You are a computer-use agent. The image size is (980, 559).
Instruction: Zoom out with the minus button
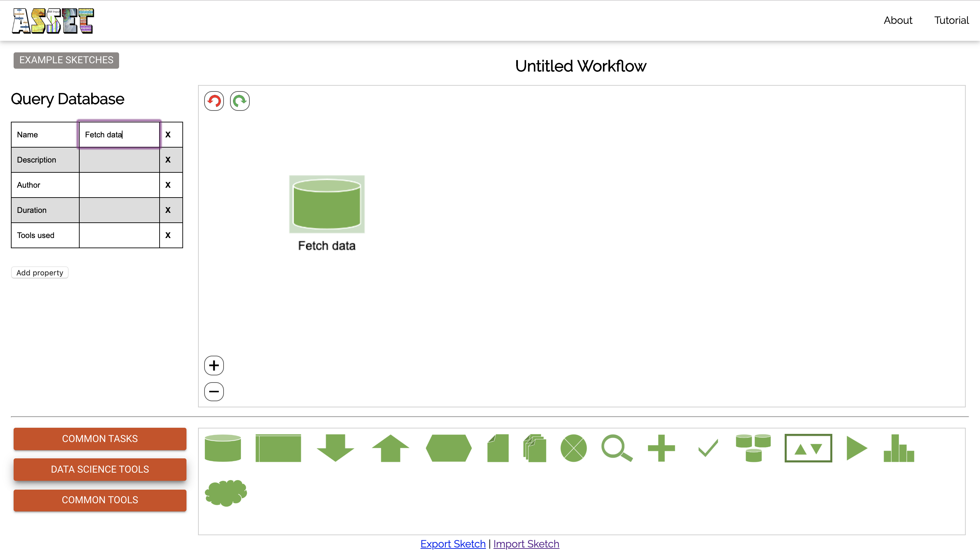pos(214,392)
